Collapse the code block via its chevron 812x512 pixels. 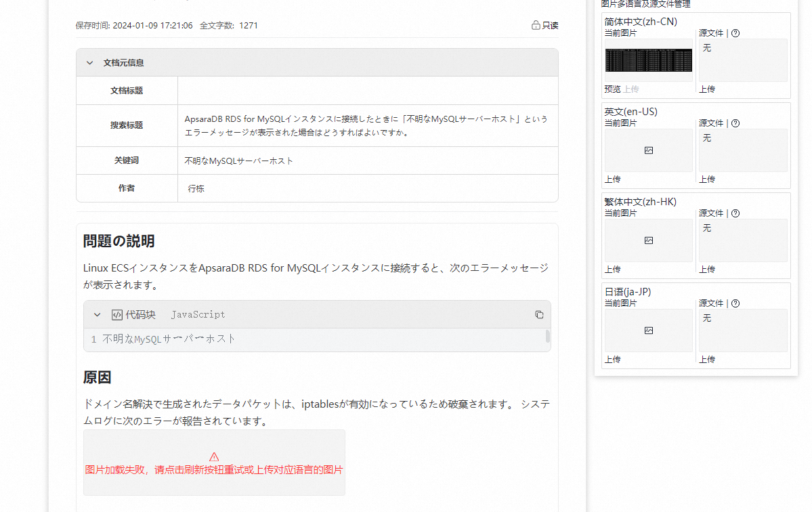(x=97, y=314)
